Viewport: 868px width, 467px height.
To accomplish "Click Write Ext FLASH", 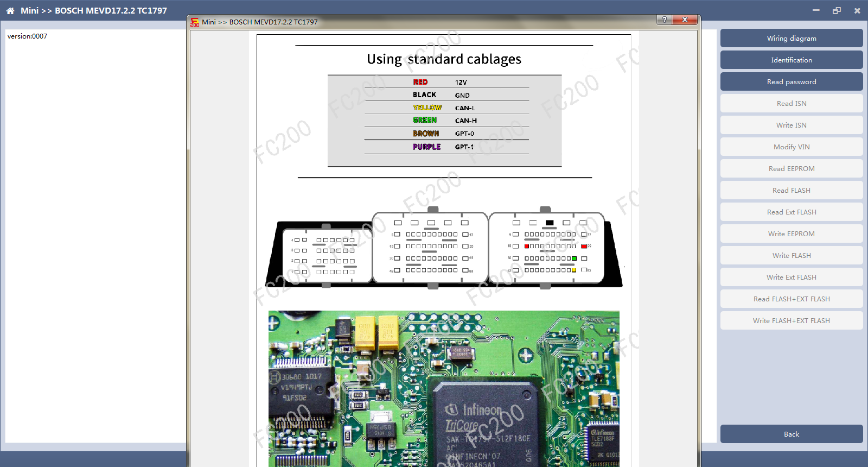I will tap(792, 277).
